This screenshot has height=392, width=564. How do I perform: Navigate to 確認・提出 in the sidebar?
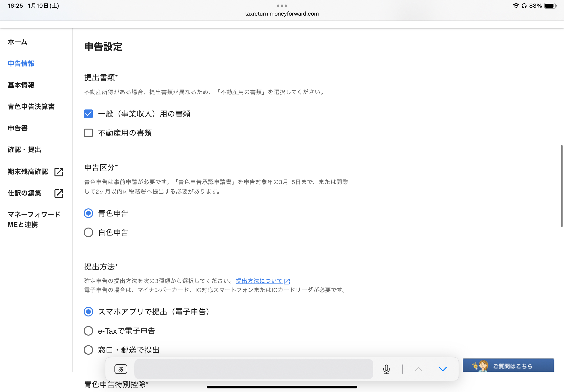(x=24, y=150)
